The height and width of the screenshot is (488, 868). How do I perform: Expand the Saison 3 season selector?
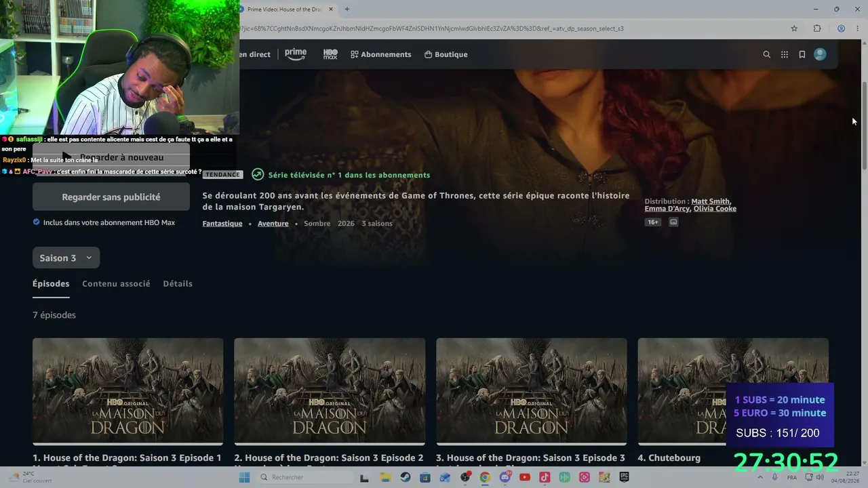click(x=66, y=258)
